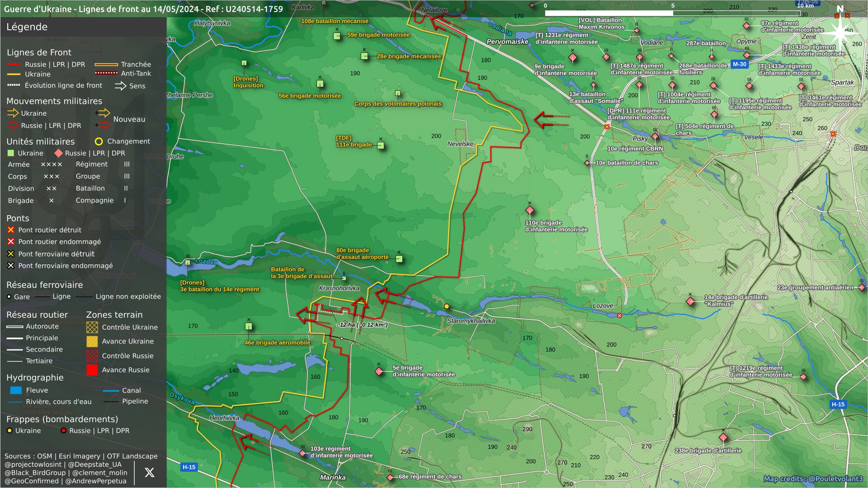The image size is (868, 488).
Task: Click the 110e brigade d'infanterie motorisée unit marker
Action: pyautogui.click(x=530, y=210)
